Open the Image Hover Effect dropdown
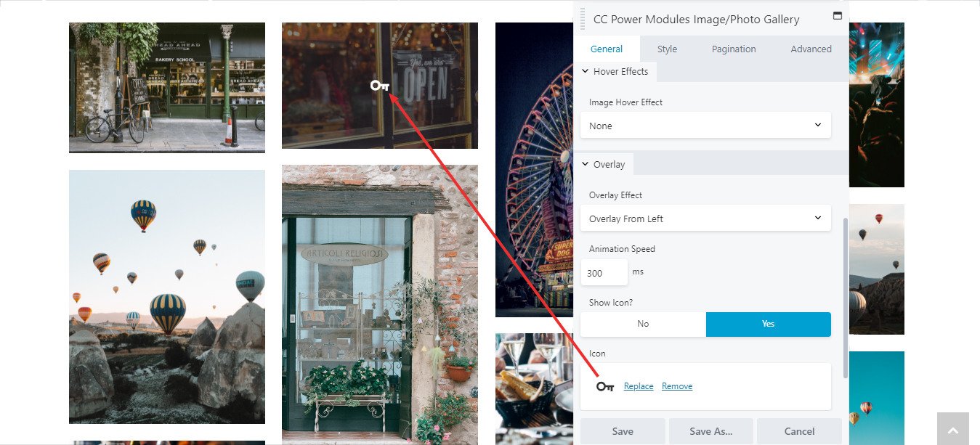This screenshot has width=980, height=445. (705, 126)
